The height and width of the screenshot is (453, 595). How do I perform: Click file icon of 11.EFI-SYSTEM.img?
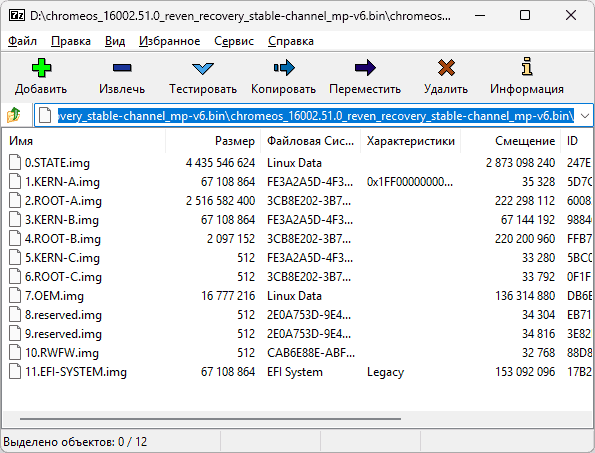click(x=15, y=371)
